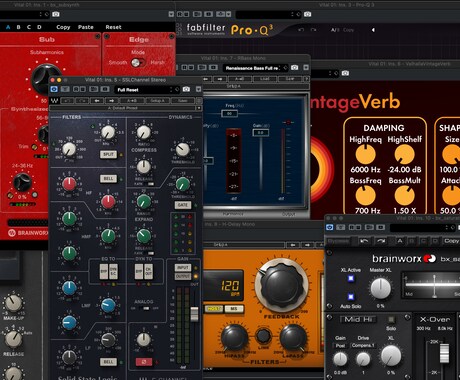The width and height of the screenshot is (460, 380).
Task: Open the Post Gain dropdown in bx_saturator
Action: (340, 345)
